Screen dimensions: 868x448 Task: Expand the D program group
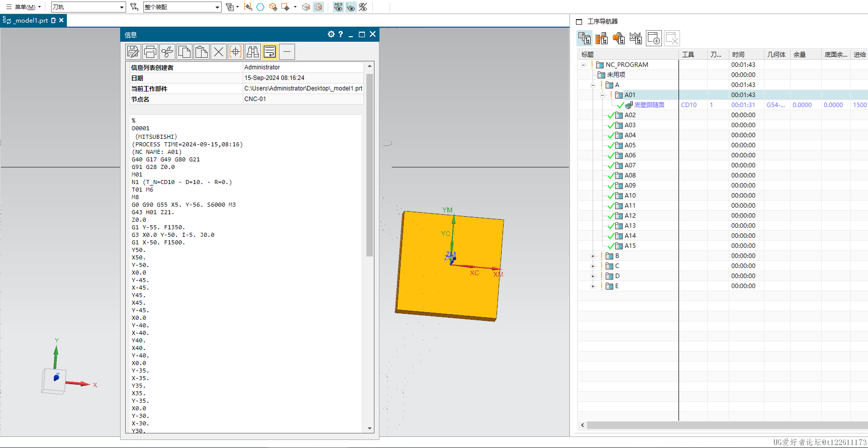[x=593, y=276]
